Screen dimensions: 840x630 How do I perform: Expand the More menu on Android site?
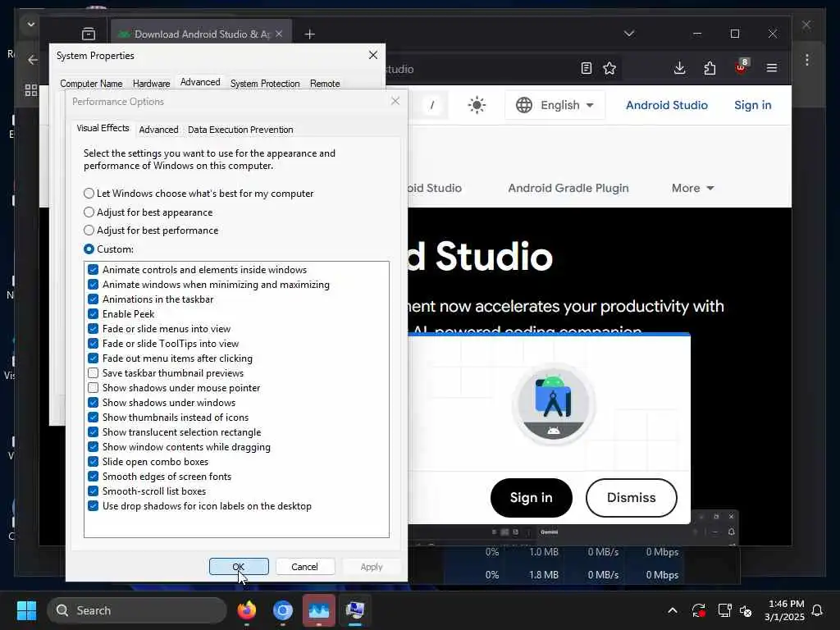click(x=692, y=188)
